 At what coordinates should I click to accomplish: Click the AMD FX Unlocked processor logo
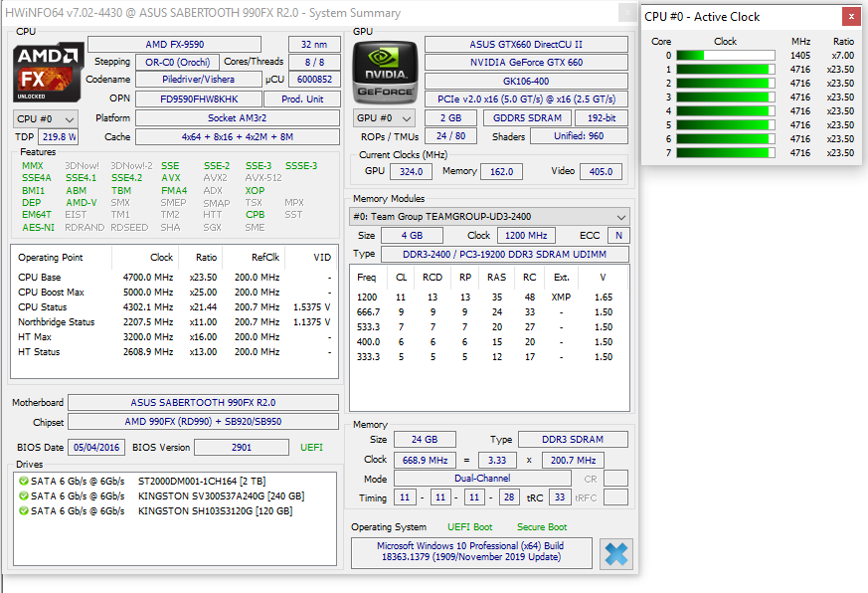[x=48, y=72]
